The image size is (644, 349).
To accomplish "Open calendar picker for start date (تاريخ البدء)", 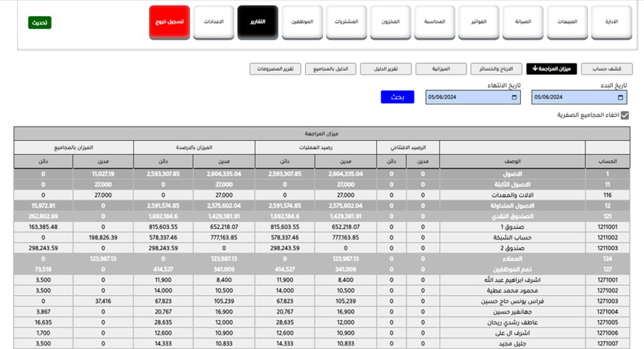I will pyautogui.click(x=621, y=97).
